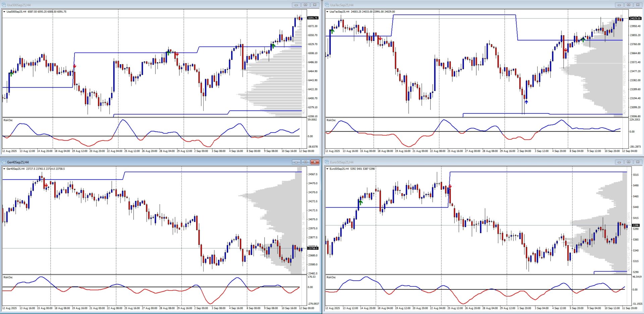This screenshot has height=314, width=644.
Task: Click the 24029.00 price tag on UsaTec chart
Action: 635,18
